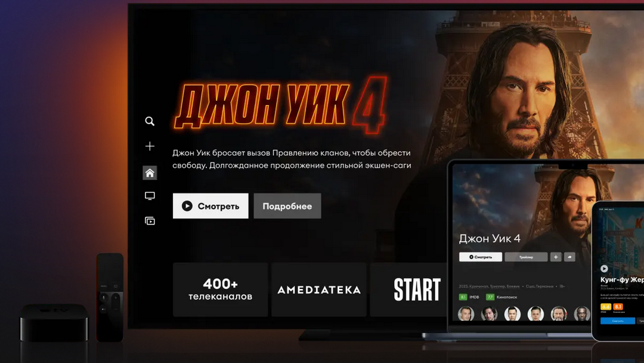
Task: Open the START tile
Action: pos(409,290)
